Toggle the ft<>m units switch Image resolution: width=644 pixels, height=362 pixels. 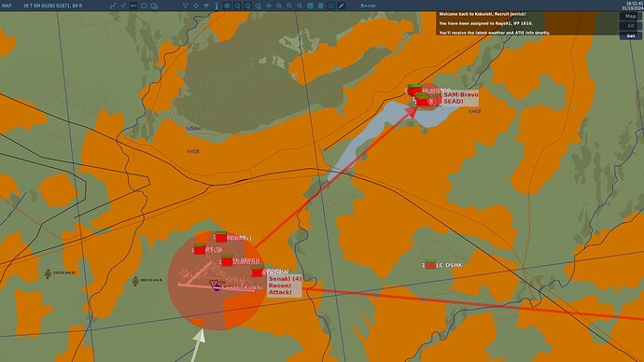[x=368, y=6]
